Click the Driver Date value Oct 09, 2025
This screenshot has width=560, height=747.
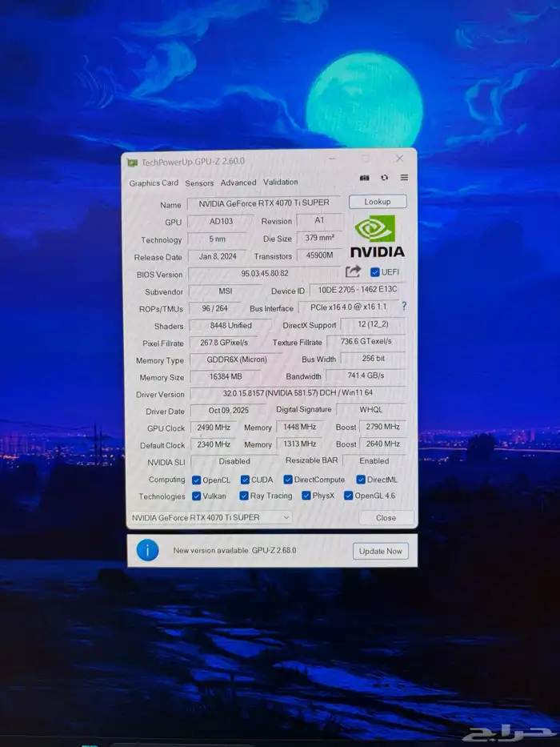click(229, 410)
